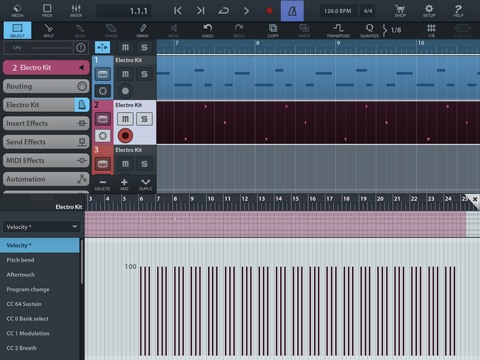Collapse the 2 Electro Kit inspector header

pyautogui.click(x=46, y=67)
